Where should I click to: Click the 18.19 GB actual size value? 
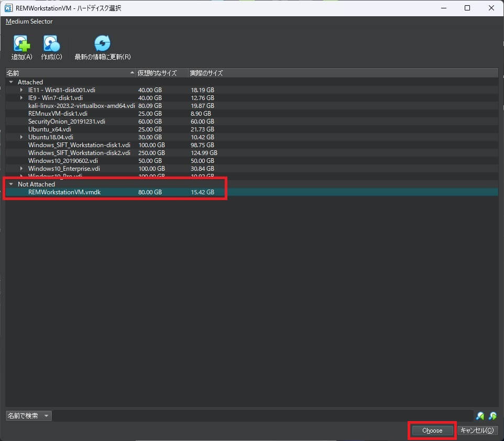(x=203, y=90)
